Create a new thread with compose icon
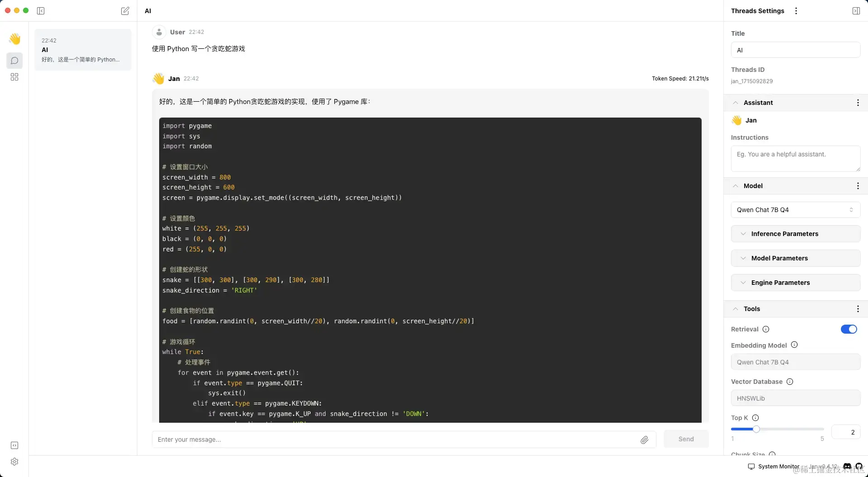 pyautogui.click(x=125, y=11)
